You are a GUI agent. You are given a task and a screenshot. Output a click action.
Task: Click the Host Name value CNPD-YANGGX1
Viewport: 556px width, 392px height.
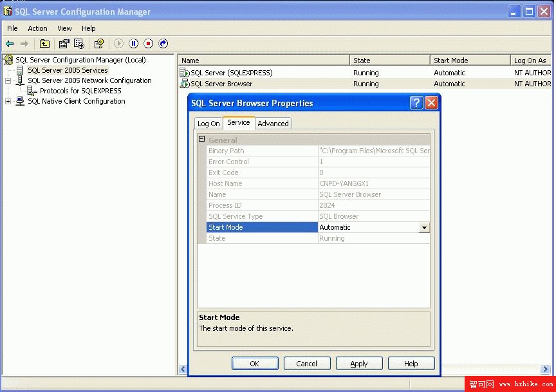coord(344,183)
